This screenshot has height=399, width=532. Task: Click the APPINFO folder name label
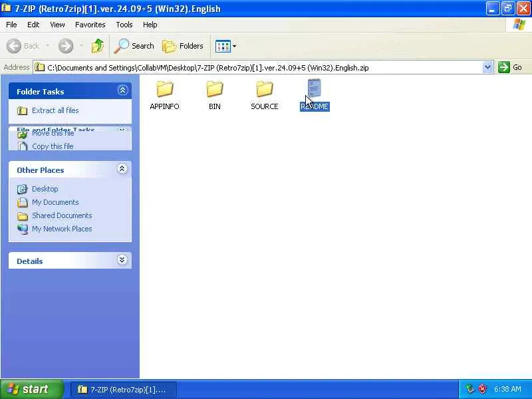164,106
